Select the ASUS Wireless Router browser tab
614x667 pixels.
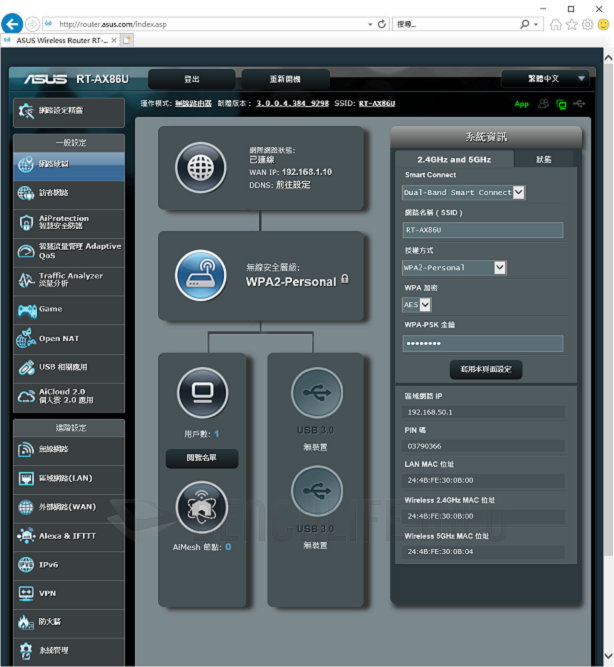[x=60, y=40]
